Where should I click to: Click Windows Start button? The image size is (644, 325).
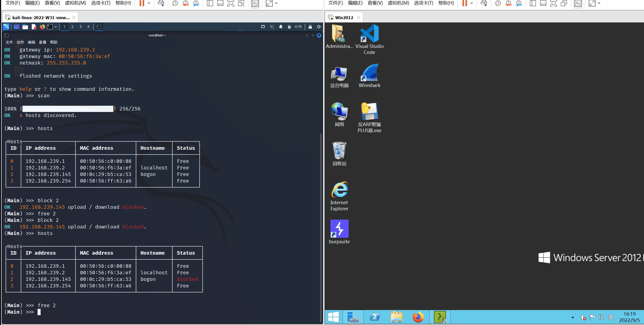click(333, 317)
